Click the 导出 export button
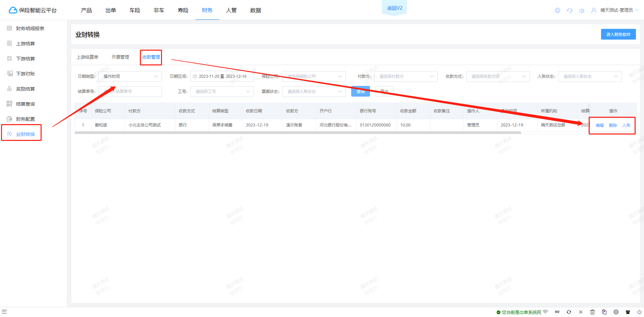Viewport: 644px width, 317px height. 384,91
